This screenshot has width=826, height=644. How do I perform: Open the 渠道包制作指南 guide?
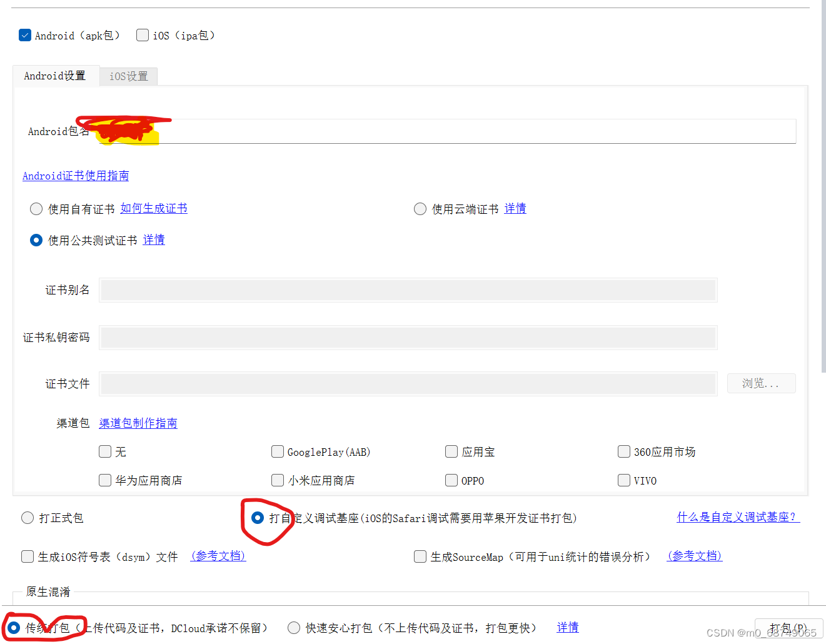click(138, 423)
